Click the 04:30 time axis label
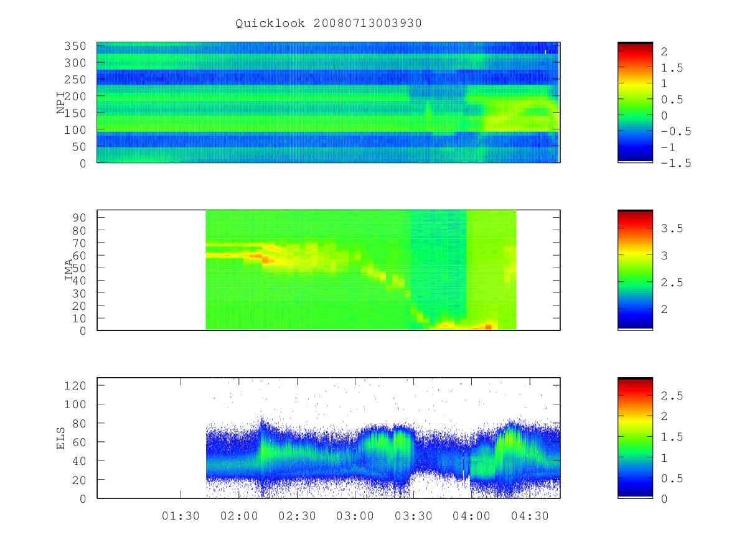The width and height of the screenshot is (747, 560). [x=530, y=516]
